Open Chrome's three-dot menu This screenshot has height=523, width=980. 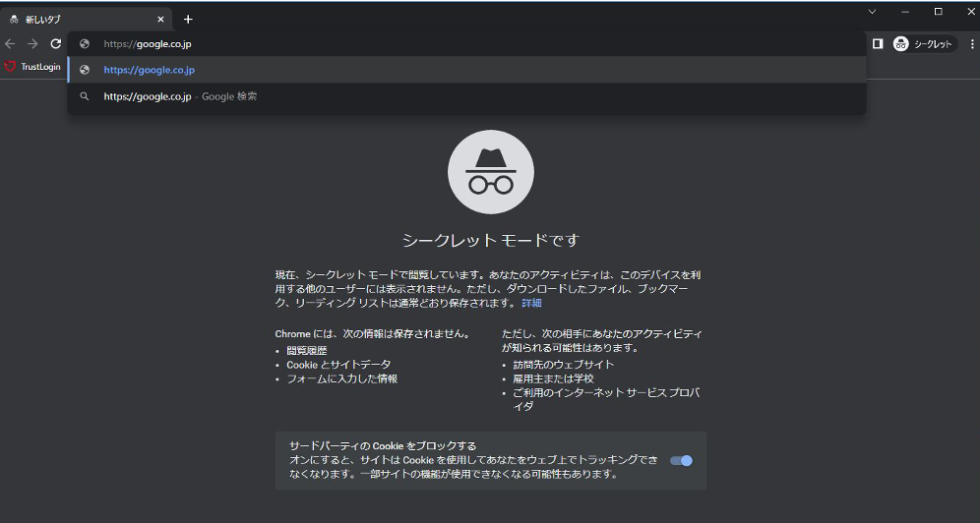(x=972, y=43)
